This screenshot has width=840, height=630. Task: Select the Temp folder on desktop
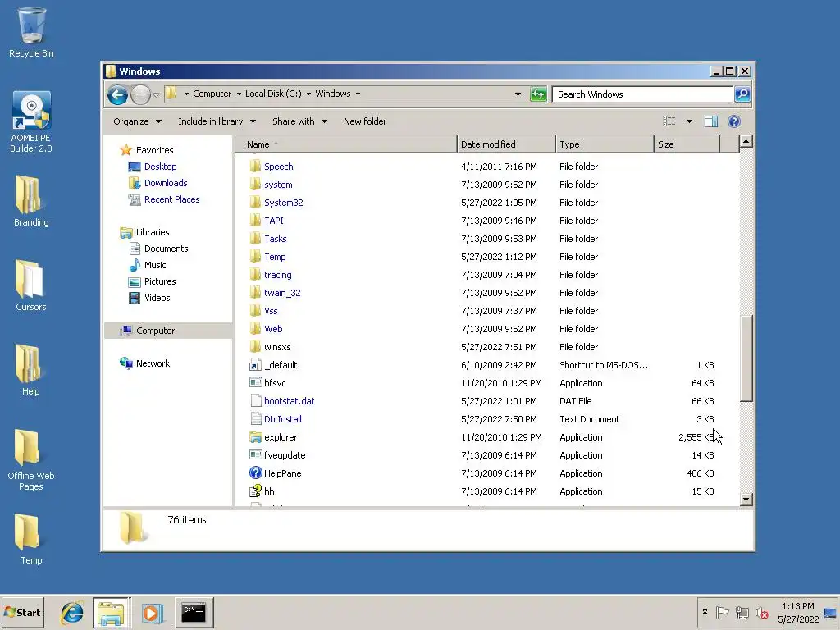pos(31,540)
